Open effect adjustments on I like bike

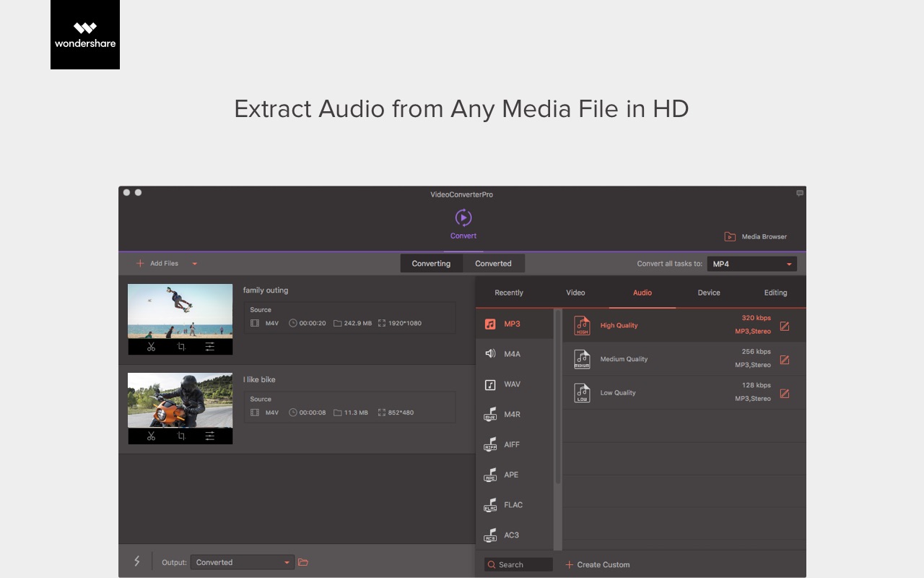(209, 436)
